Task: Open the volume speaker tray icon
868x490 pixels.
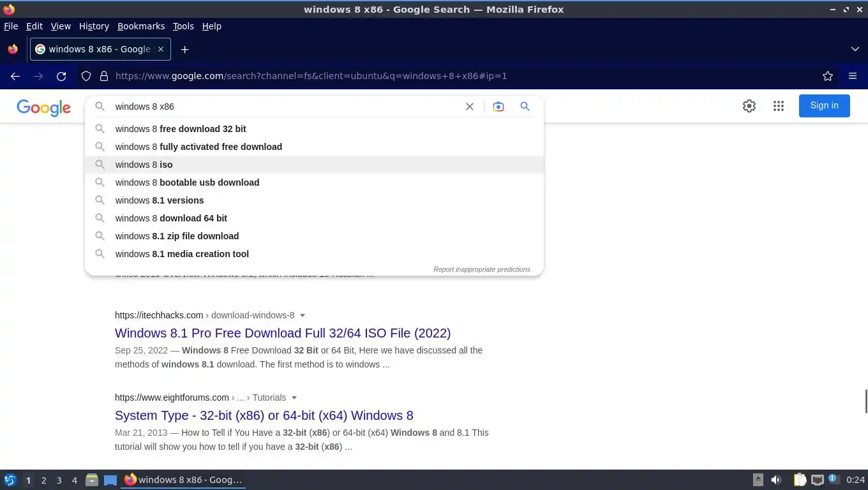Action: point(776,480)
